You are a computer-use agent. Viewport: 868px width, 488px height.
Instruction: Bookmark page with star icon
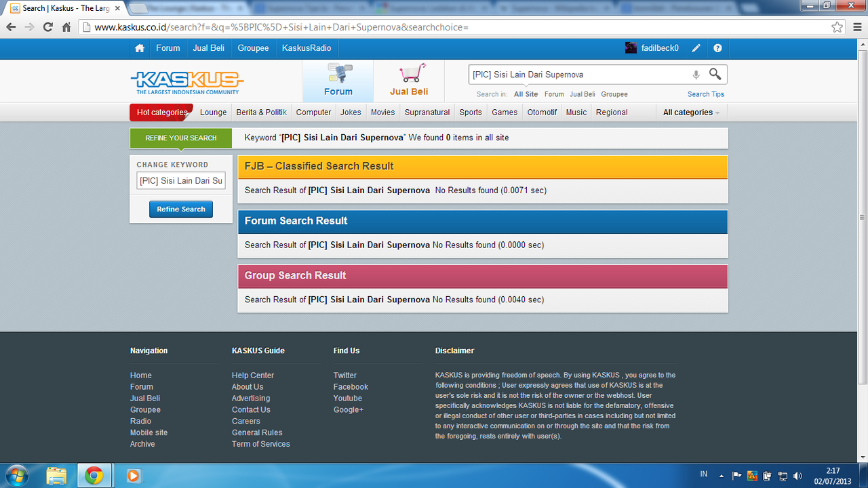tap(837, 27)
